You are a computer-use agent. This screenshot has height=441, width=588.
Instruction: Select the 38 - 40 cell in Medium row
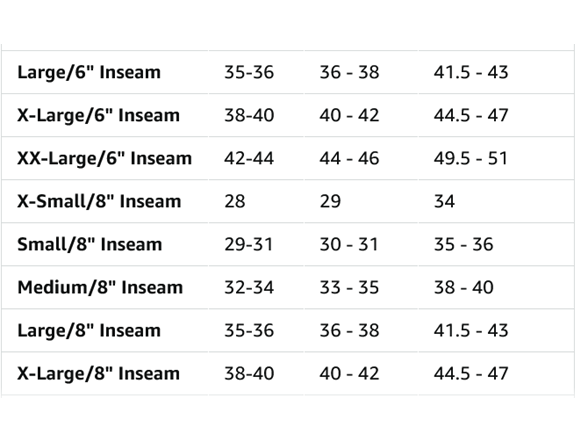tap(464, 288)
